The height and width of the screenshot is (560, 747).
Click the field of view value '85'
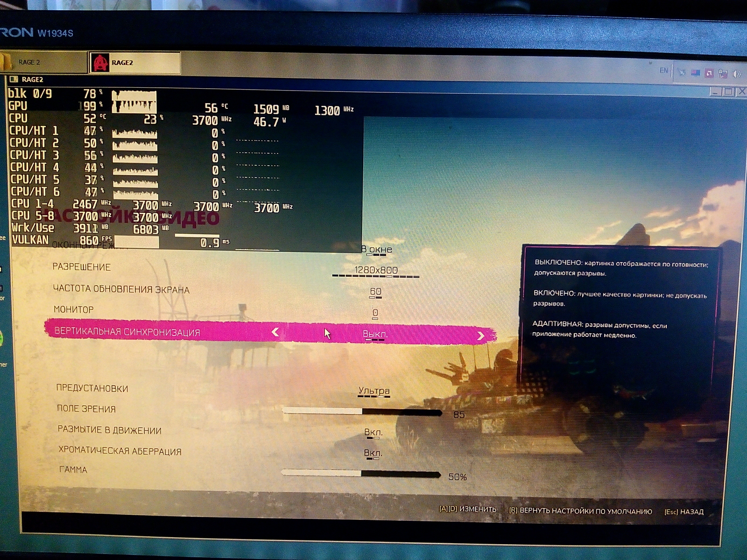(x=459, y=414)
